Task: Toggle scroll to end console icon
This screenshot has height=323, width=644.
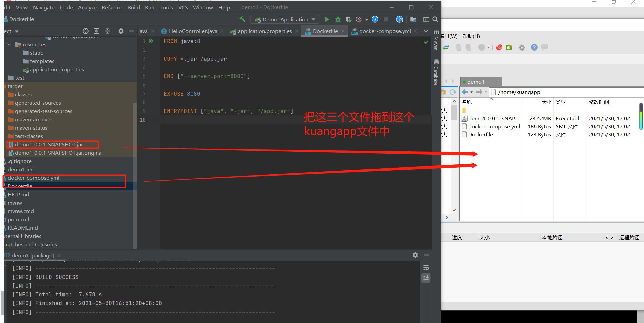Action: click(x=426, y=278)
